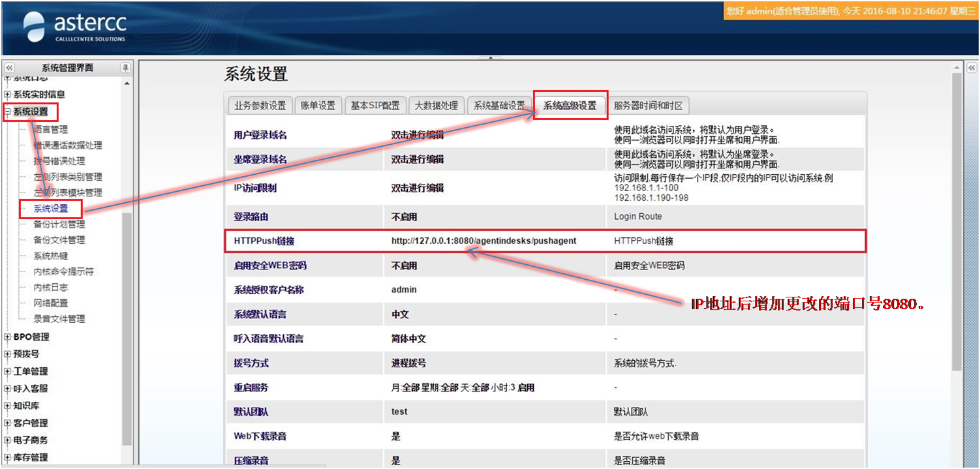
Task: Open 备份计划管理 in the sidebar tree
Action: point(59,224)
